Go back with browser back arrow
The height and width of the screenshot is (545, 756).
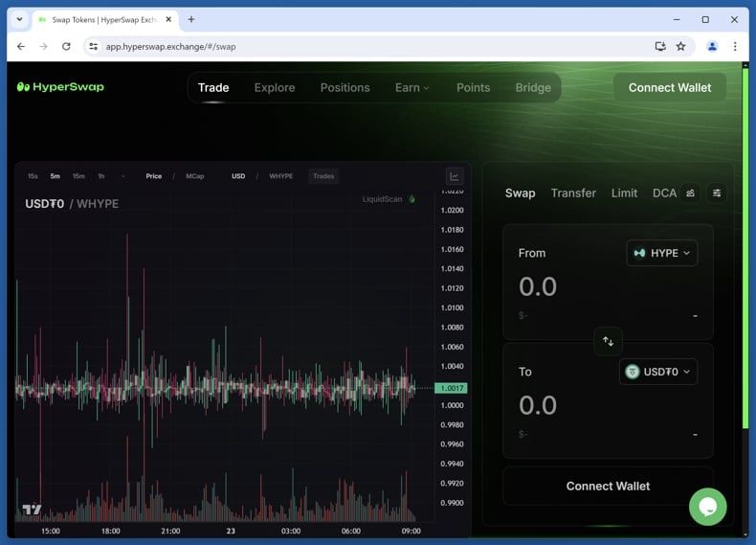[21, 46]
